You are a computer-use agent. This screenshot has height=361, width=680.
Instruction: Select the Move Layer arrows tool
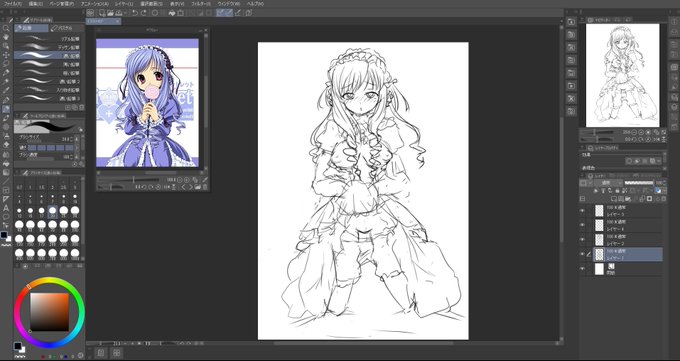click(x=6, y=55)
